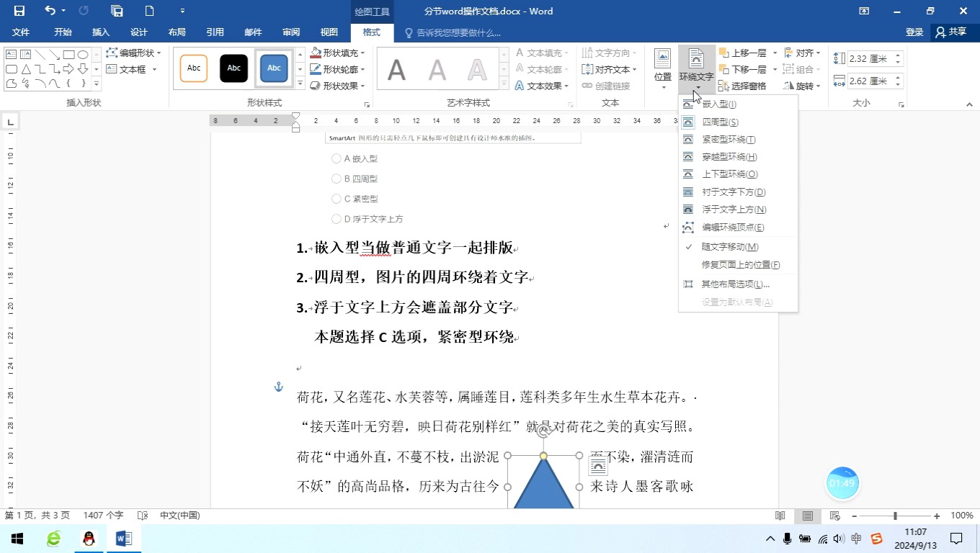Click the anchor icon in left margin
The width and height of the screenshot is (980, 553).
click(279, 387)
